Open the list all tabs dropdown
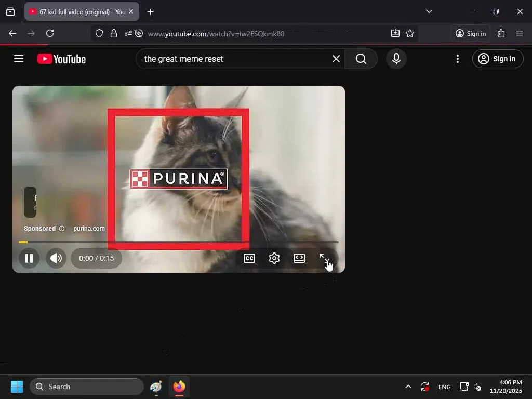The height and width of the screenshot is (399, 532). tap(429, 11)
